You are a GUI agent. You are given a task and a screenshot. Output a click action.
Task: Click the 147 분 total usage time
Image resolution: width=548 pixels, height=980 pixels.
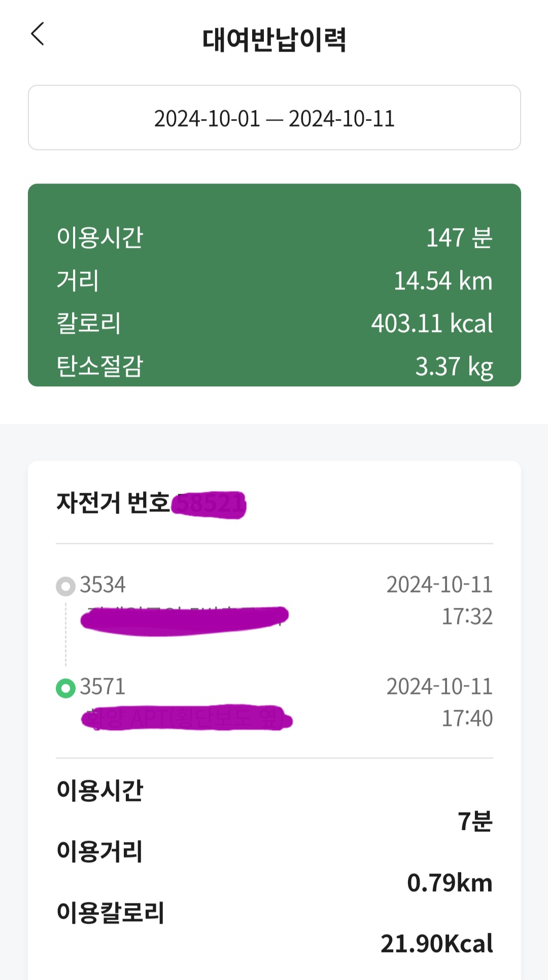[x=459, y=237]
